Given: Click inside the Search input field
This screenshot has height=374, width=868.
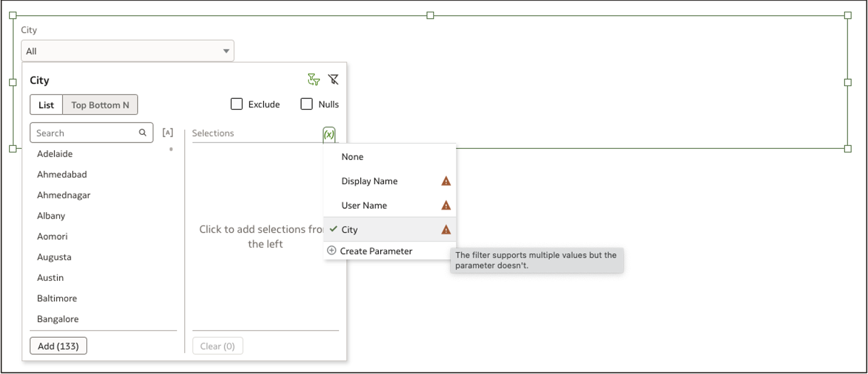Looking at the screenshot, I should click(x=82, y=132).
